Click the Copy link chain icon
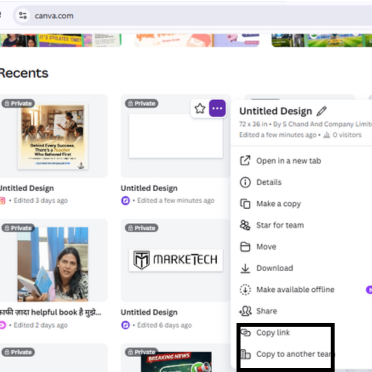The image size is (372, 372). point(246,332)
